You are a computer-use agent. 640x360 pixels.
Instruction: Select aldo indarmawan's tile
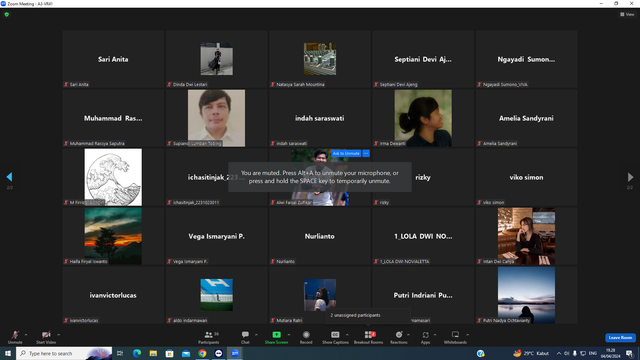click(216, 295)
